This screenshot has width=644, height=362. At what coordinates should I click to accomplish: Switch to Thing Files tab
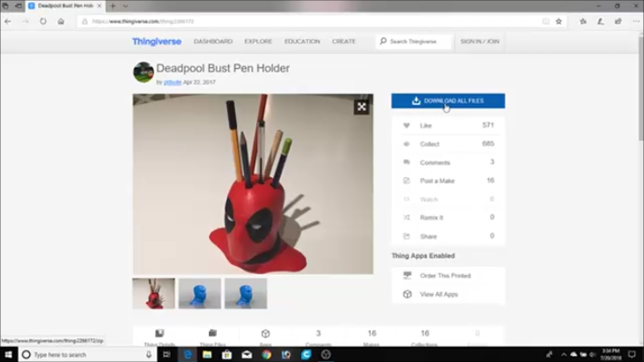[213, 338]
